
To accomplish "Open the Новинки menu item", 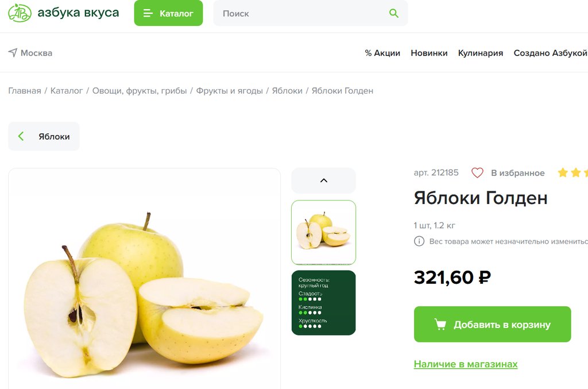I will click(x=429, y=53).
